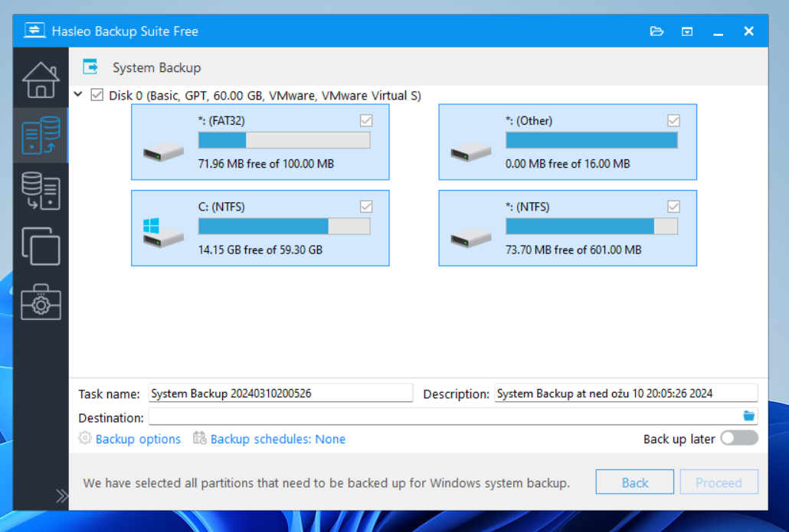The height and width of the screenshot is (532, 789).
Task: Click the C: (NTFS) usage bar
Action: coord(284,227)
